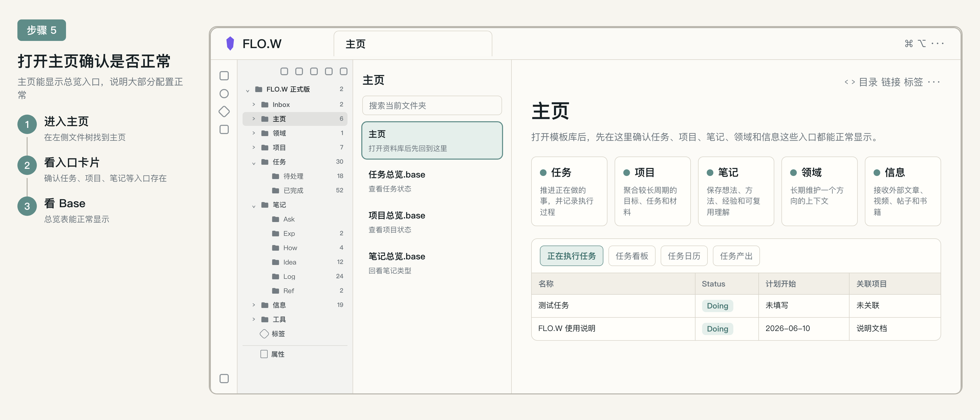Open 标签 in the note header

pyautogui.click(x=913, y=82)
